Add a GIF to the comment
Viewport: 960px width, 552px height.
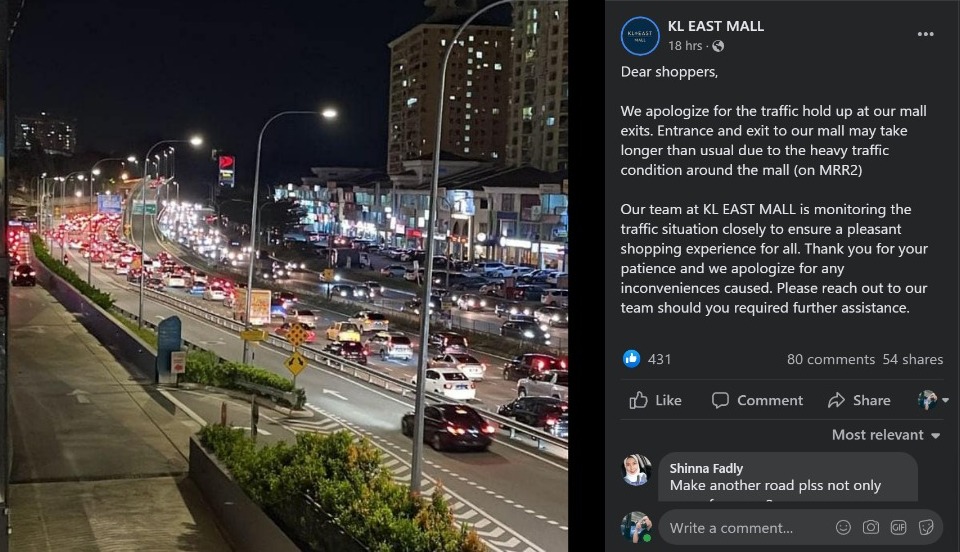[898, 528]
